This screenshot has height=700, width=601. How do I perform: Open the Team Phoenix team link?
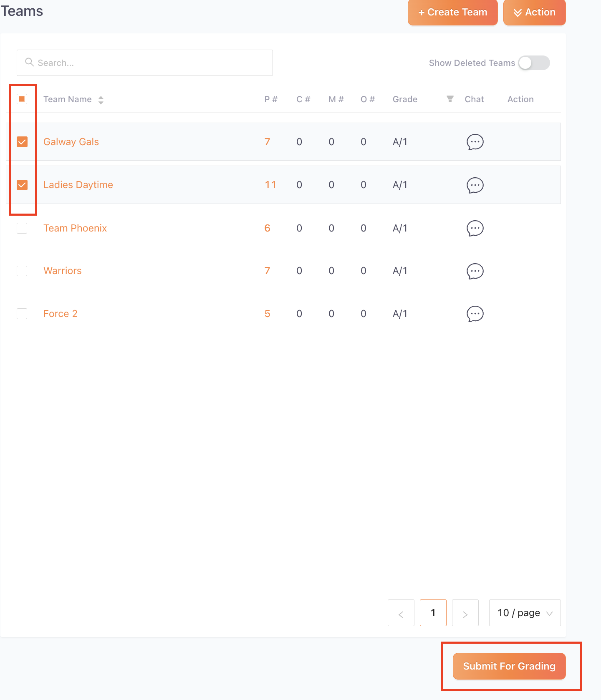coord(75,228)
